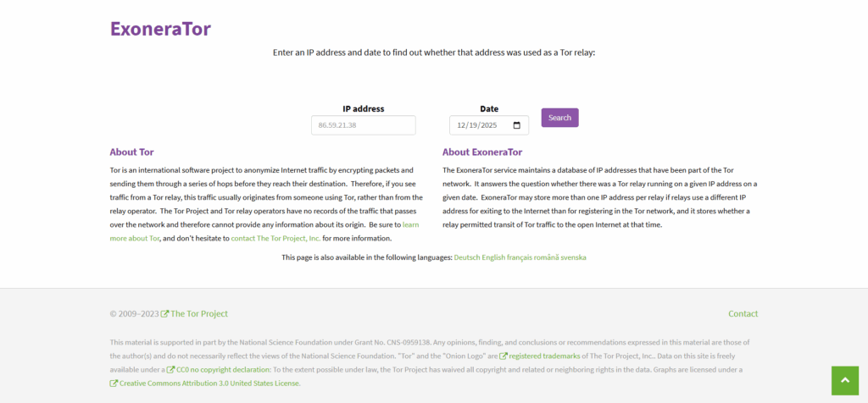Viewport: 868px width, 403px height.
Task: Open the Contact link in the footer
Action: 743,314
